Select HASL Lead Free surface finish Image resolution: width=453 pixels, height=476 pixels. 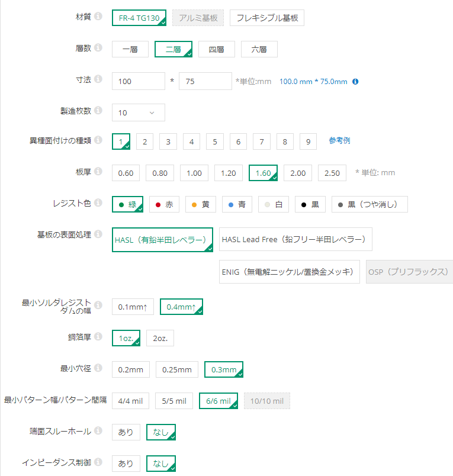[x=295, y=239]
